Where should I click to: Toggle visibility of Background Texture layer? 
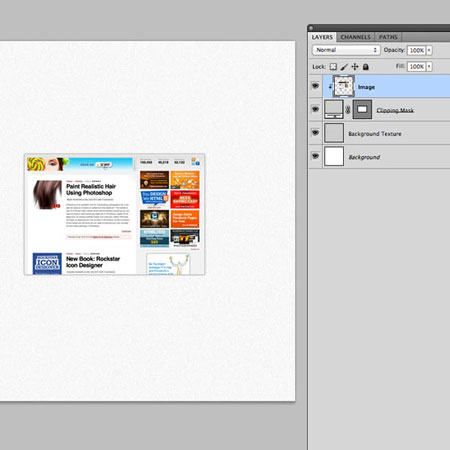click(x=315, y=133)
